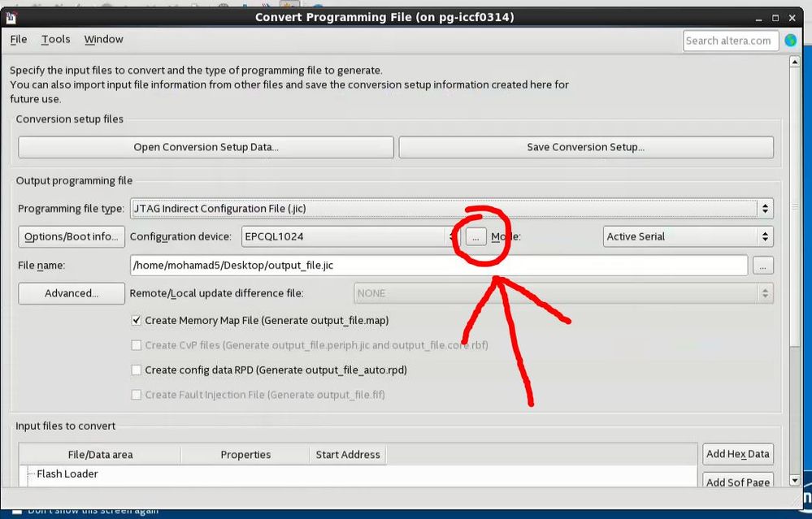The width and height of the screenshot is (812, 519).
Task: Click the Quartus app icon in title bar
Action: tap(11, 18)
